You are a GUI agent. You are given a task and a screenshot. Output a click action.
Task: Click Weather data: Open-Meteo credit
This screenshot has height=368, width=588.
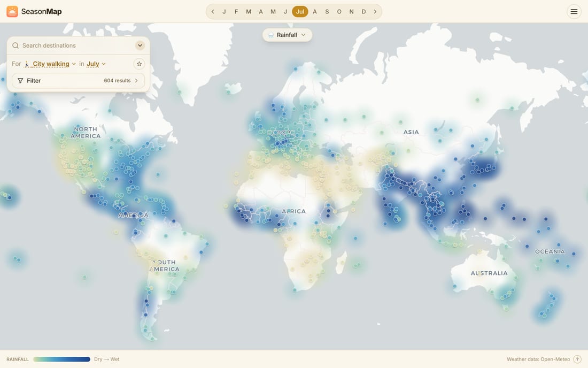point(538,359)
